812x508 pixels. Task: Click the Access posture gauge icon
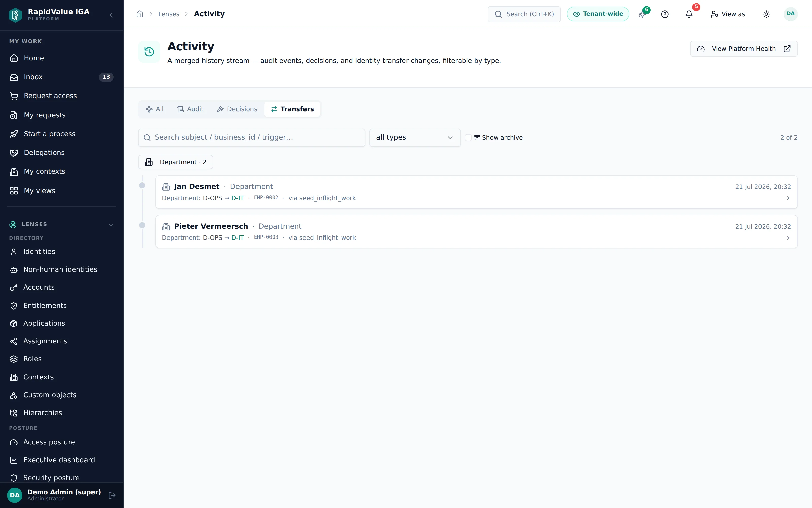click(x=14, y=442)
